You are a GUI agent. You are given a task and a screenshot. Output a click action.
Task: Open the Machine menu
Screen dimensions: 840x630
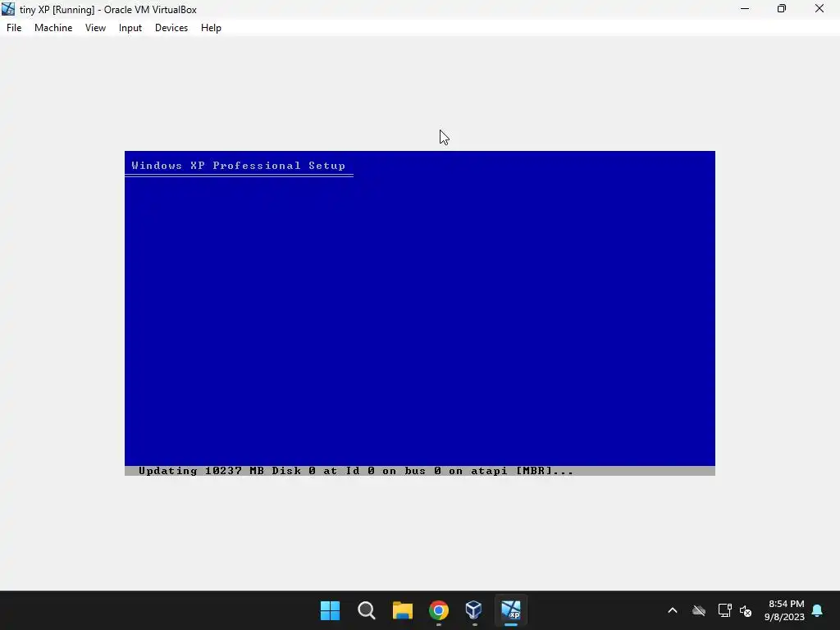[x=53, y=28]
